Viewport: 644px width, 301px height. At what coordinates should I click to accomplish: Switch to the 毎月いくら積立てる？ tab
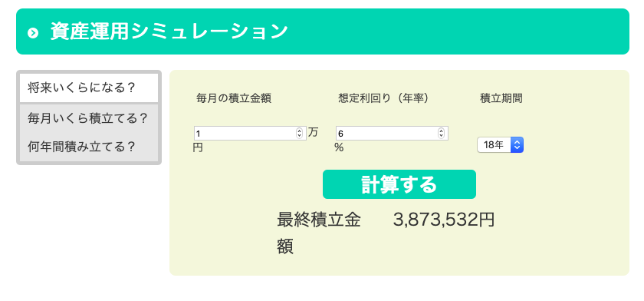(x=89, y=118)
